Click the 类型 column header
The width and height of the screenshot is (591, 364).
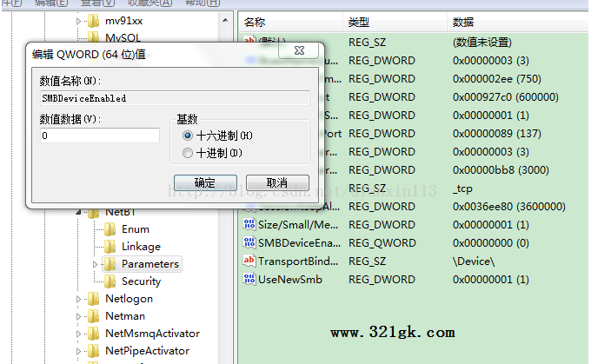coord(395,23)
